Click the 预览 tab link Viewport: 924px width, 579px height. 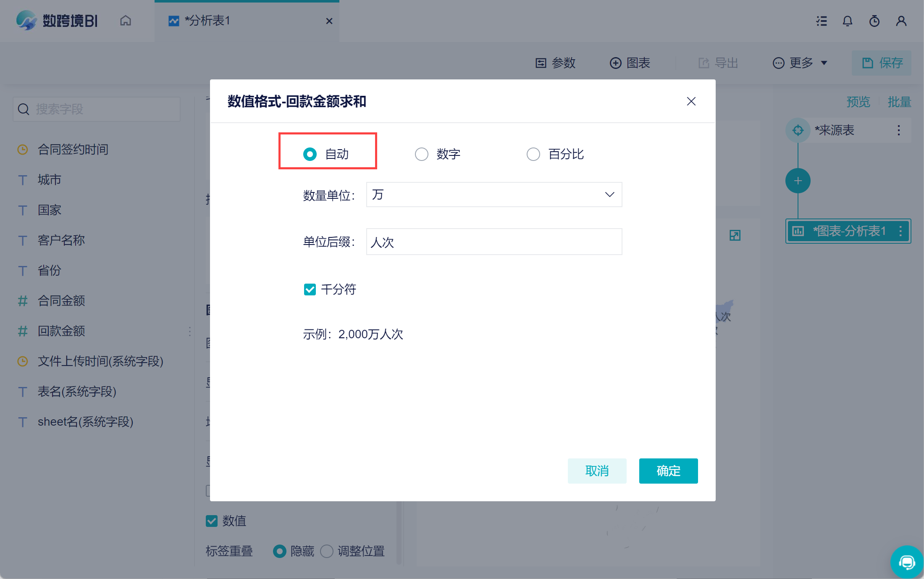pos(858,102)
